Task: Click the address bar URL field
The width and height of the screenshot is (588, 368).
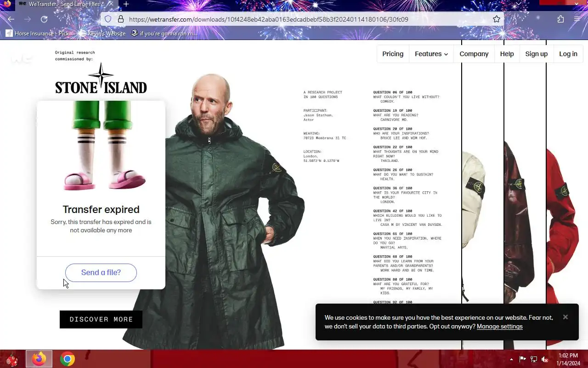Action: pos(303,19)
